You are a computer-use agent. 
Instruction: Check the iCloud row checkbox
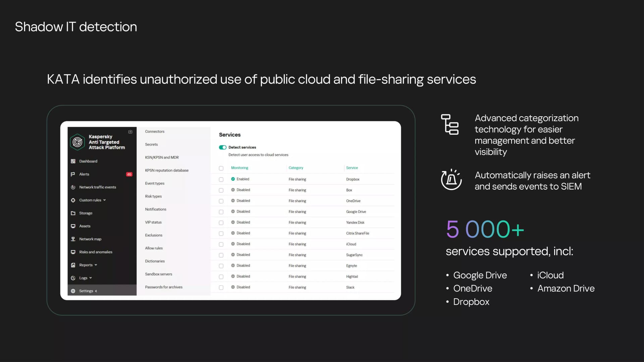(221, 244)
